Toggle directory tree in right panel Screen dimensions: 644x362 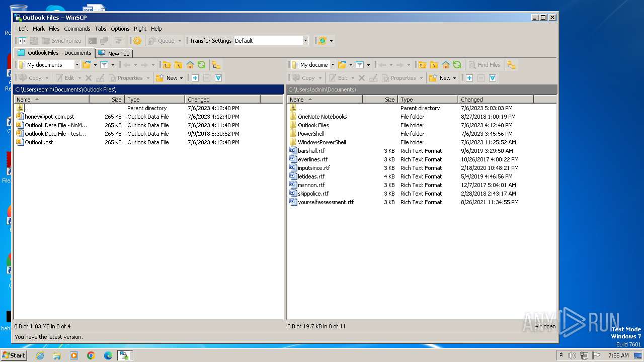point(512,65)
